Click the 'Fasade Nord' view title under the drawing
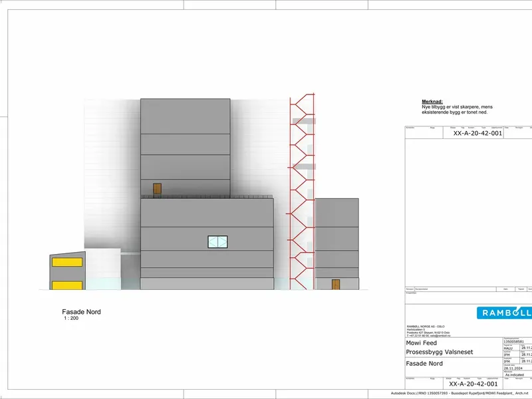The image size is (532, 399). tap(81, 311)
